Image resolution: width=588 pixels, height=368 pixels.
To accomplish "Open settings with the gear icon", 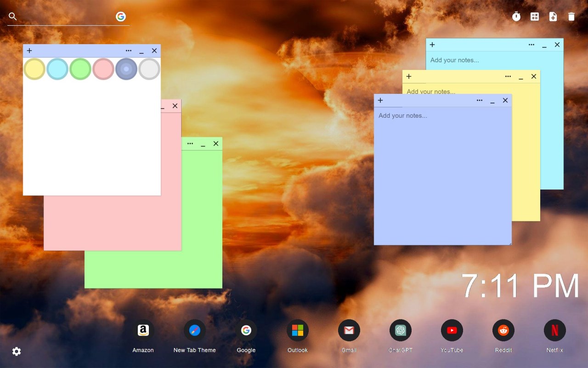I will [x=17, y=351].
